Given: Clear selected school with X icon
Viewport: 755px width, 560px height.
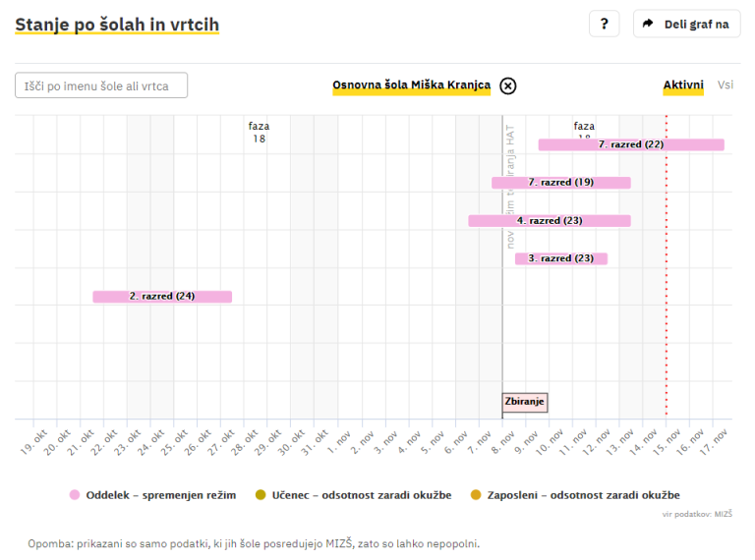Looking at the screenshot, I should (x=507, y=85).
